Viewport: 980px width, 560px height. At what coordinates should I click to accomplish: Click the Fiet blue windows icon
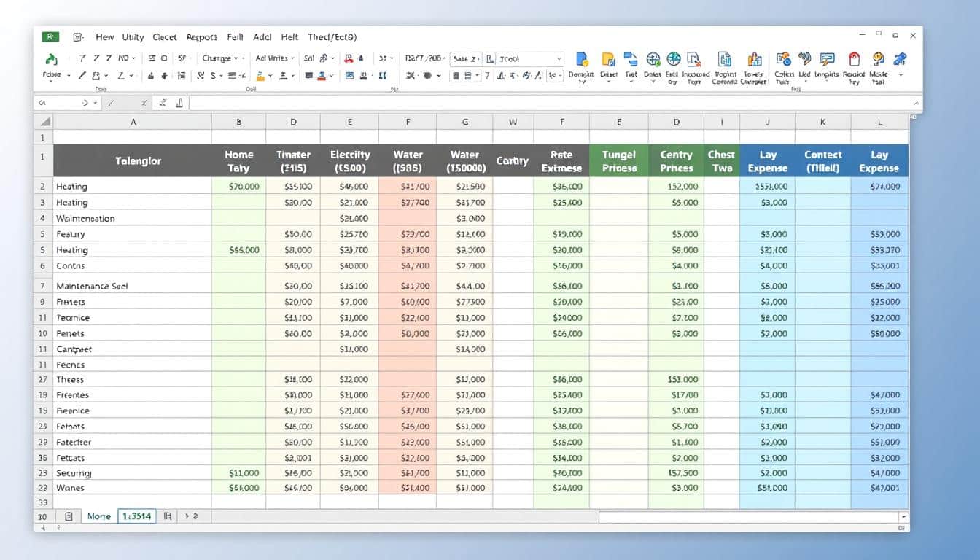coord(631,60)
